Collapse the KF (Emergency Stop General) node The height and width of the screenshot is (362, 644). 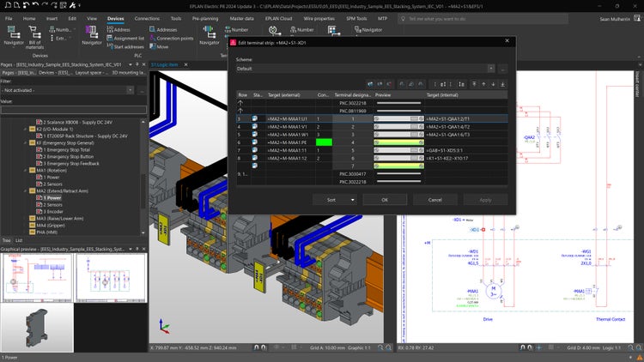tap(25, 142)
